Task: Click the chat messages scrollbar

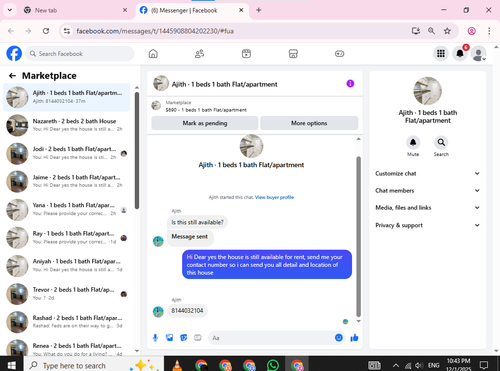Action: (359, 236)
